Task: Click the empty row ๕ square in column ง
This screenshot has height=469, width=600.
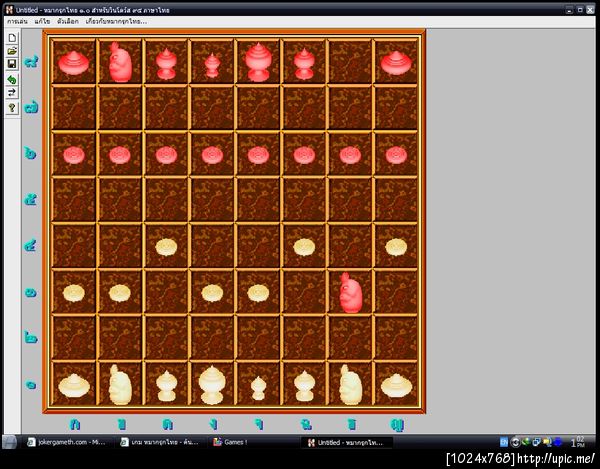Action: click(x=212, y=200)
